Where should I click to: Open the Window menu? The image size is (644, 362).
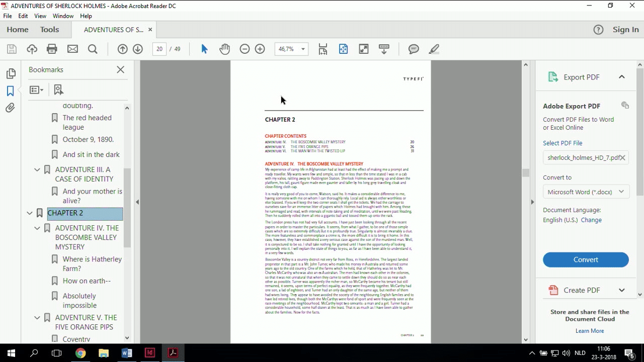pyautogui.click(x=63, y=16)
